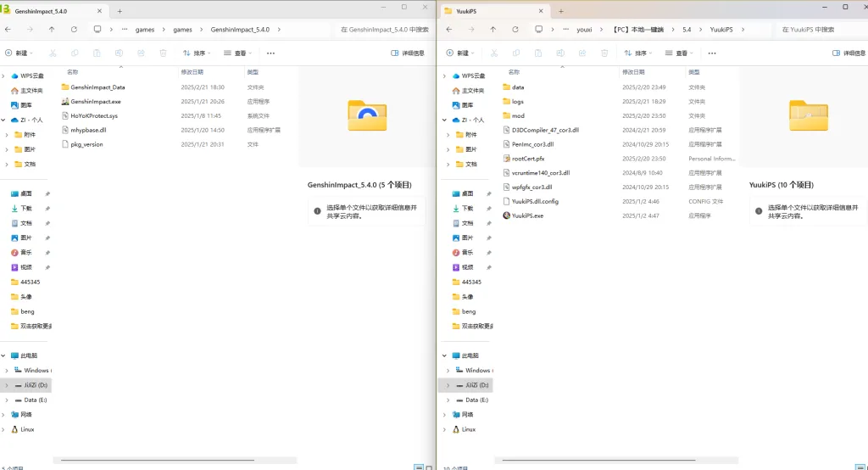Click cut icon in YuukiPS toolbar
Screen dimensions: 868x470
(494, 53)
